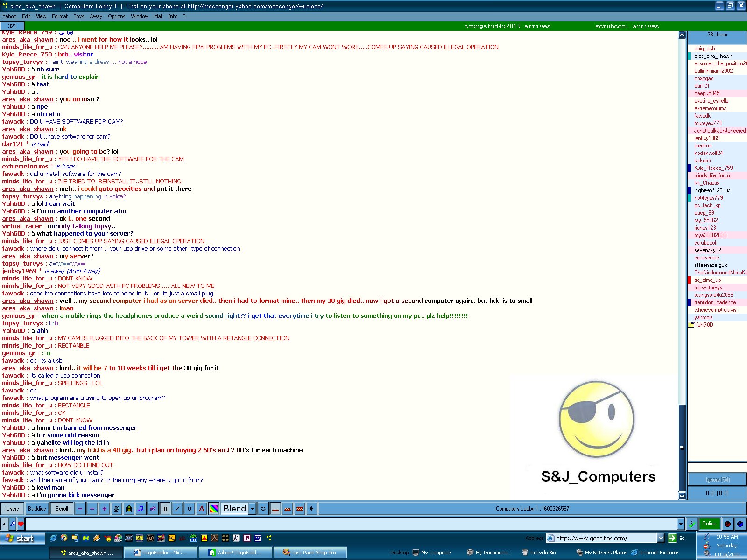Open the taskbar Address bar dropdown
Image resolution: width=747 pixels, height=560 pixels.
661,538
